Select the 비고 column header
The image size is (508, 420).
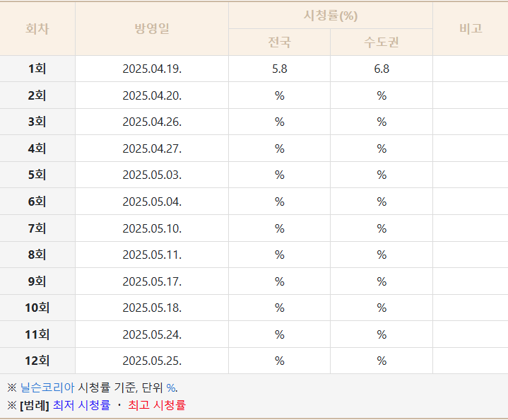(471, 28)
